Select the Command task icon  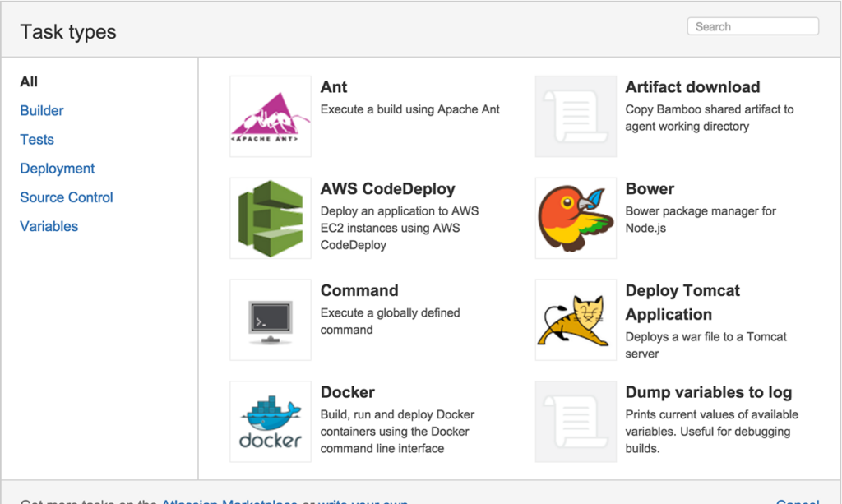point(270,319)
